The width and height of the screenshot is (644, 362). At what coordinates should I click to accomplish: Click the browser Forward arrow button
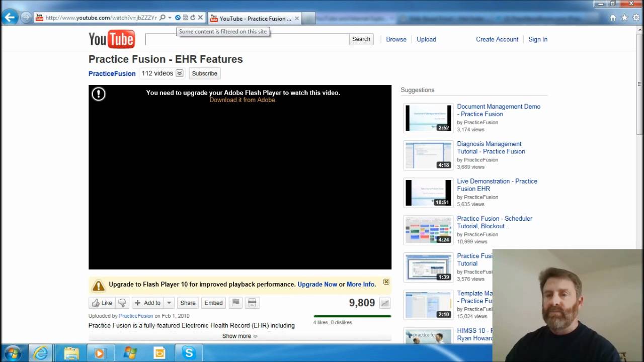pos(25,18)
